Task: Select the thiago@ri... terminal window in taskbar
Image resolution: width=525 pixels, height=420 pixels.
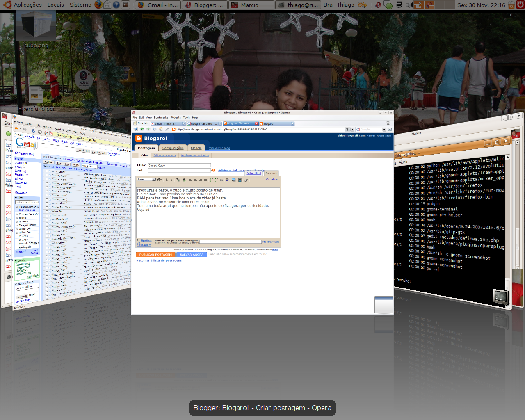Action: point(299,5)
